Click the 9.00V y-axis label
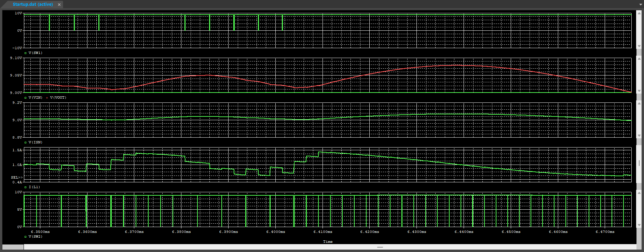Screen dimensions: 644x252 16,93
